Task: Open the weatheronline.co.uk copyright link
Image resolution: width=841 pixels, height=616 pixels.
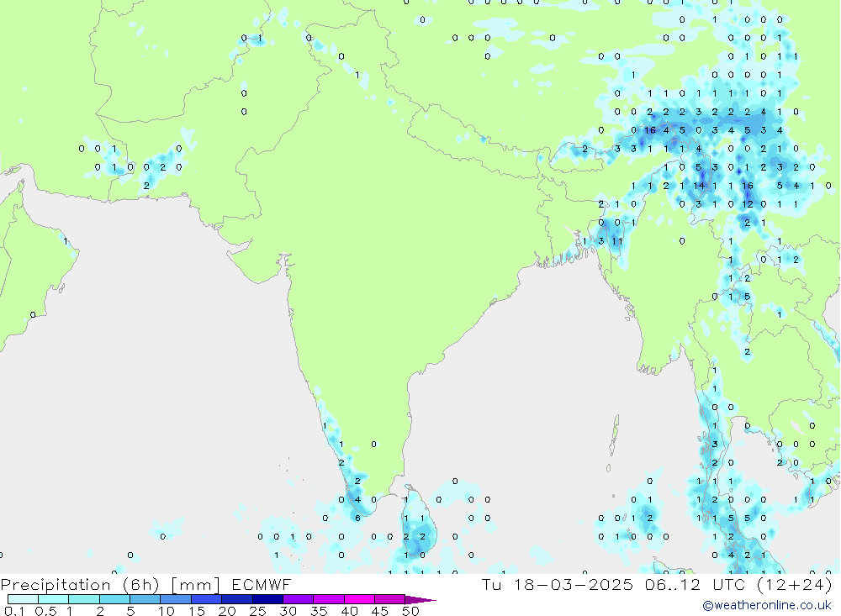Action: (767, 605)
